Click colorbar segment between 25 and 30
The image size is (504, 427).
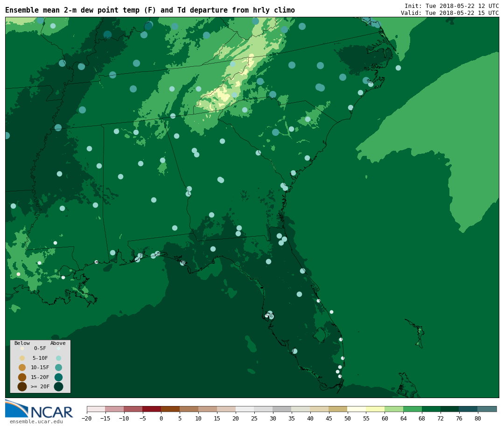264,409
